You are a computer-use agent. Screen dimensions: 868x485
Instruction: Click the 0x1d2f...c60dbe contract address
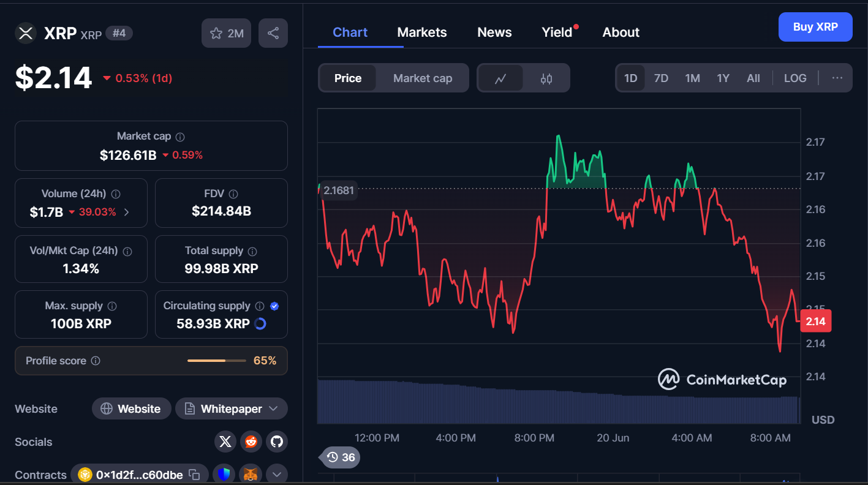tap(139, 475)
